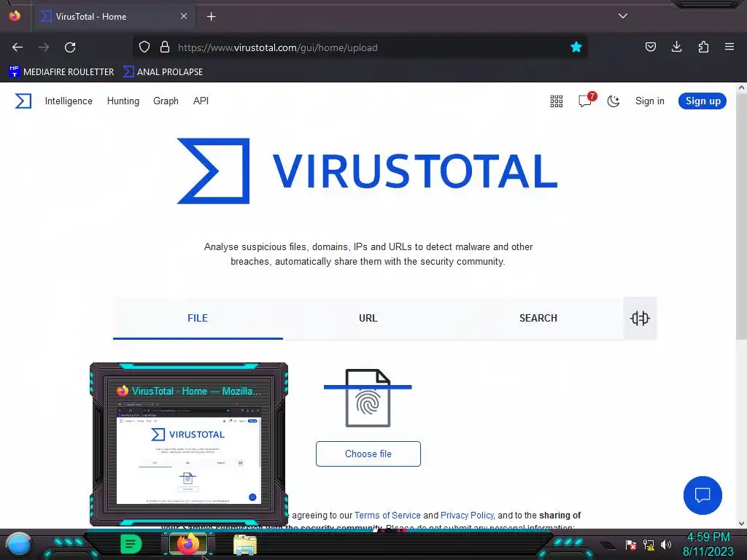This screenshot has width=747, height=560.
Task: Click the Sign in link
Action: click(x=650, y=101)
